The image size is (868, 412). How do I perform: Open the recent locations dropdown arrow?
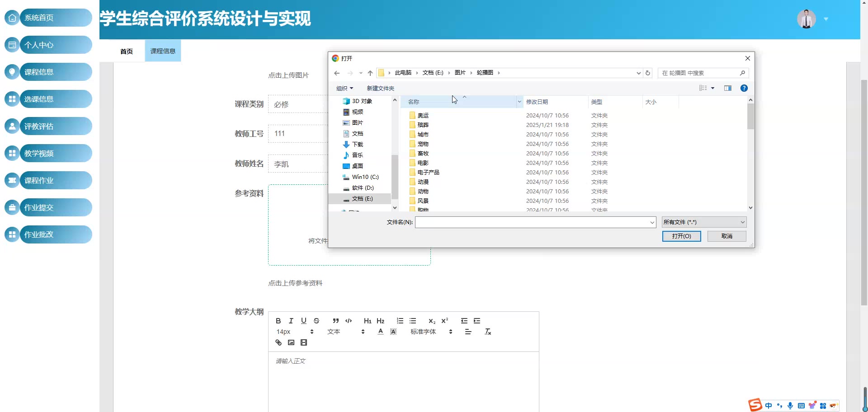point(361,73)
